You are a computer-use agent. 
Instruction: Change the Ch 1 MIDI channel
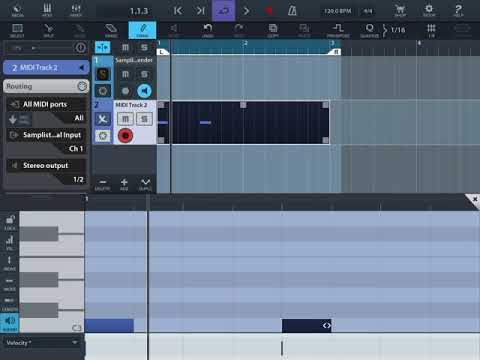pos(76,149)
